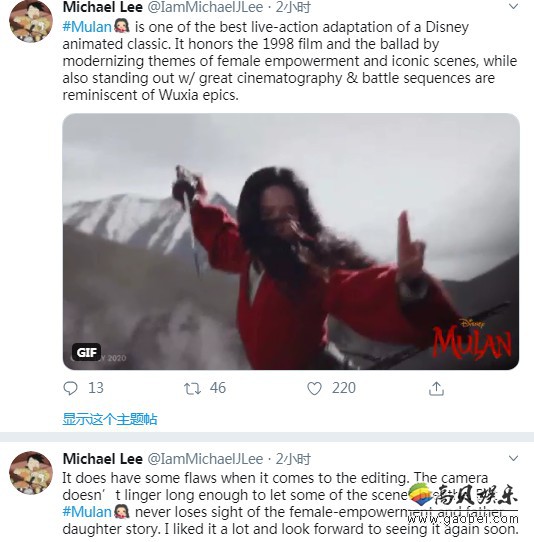Expand the second tweet's chevron menu
Screen dimensions: 534x542
point(514,458)
